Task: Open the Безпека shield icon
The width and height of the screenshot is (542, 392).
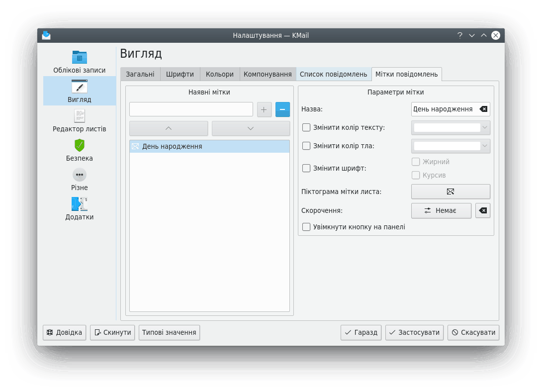Action: tap(80, 145)
